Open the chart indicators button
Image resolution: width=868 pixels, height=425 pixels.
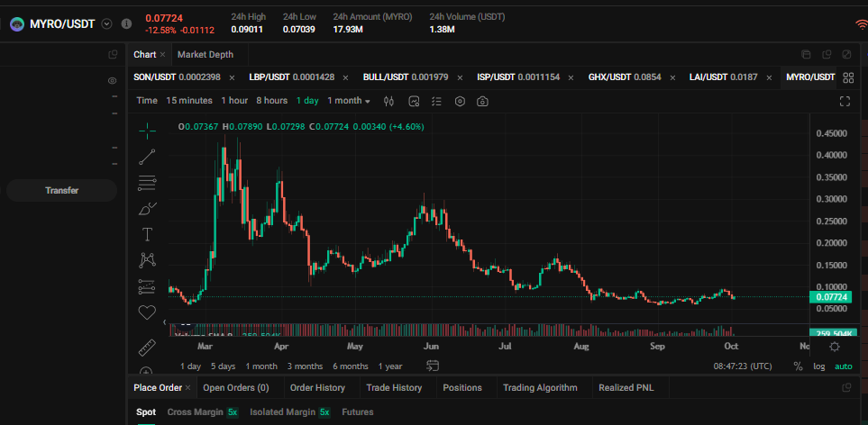[414, 101]
